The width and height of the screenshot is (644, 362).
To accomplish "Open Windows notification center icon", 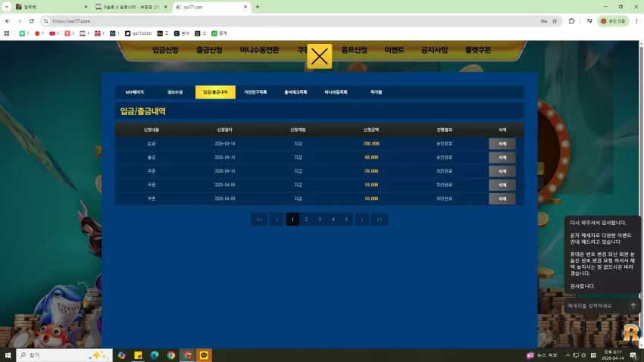I will pyautogui.click(x=633, y=355).
